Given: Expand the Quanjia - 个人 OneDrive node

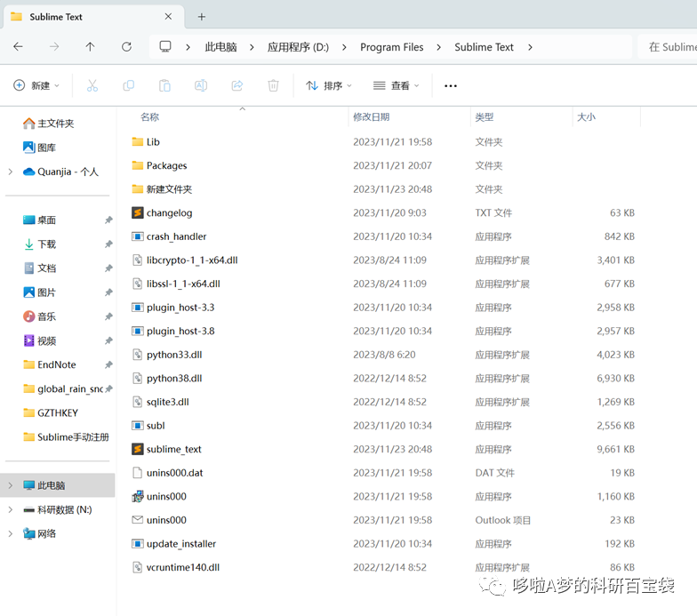Looking at the screenshot, I should point(11,172).
